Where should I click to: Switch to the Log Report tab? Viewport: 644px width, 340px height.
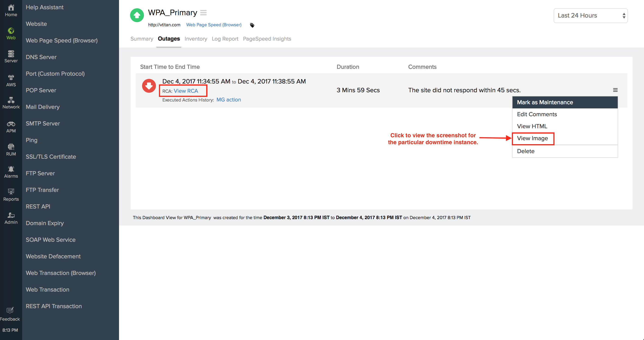click(225, 39)
